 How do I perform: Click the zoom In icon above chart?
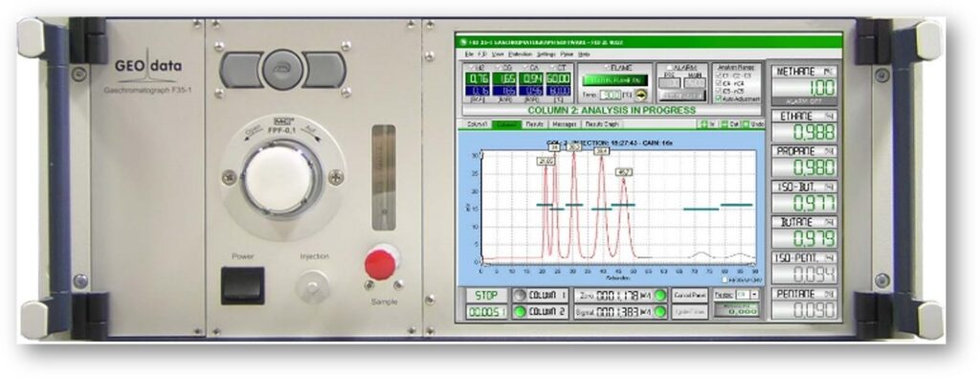click(704, 124)
